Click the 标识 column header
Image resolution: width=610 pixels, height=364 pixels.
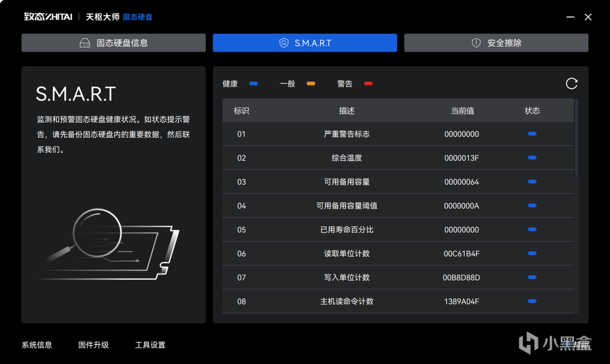pyautogui.click(x=242, y=111)
